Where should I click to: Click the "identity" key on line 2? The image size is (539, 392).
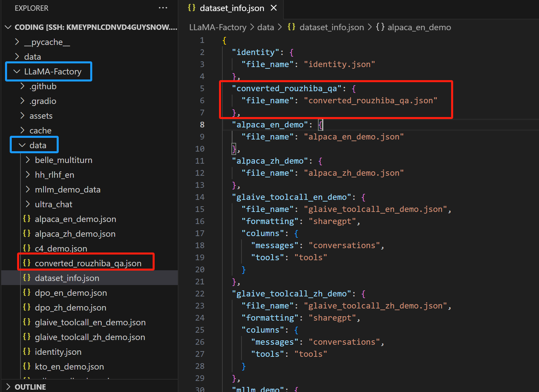click(256, 52)
